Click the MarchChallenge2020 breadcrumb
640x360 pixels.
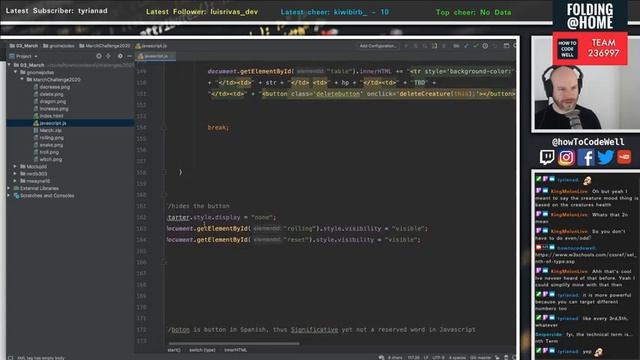[105, 46]
